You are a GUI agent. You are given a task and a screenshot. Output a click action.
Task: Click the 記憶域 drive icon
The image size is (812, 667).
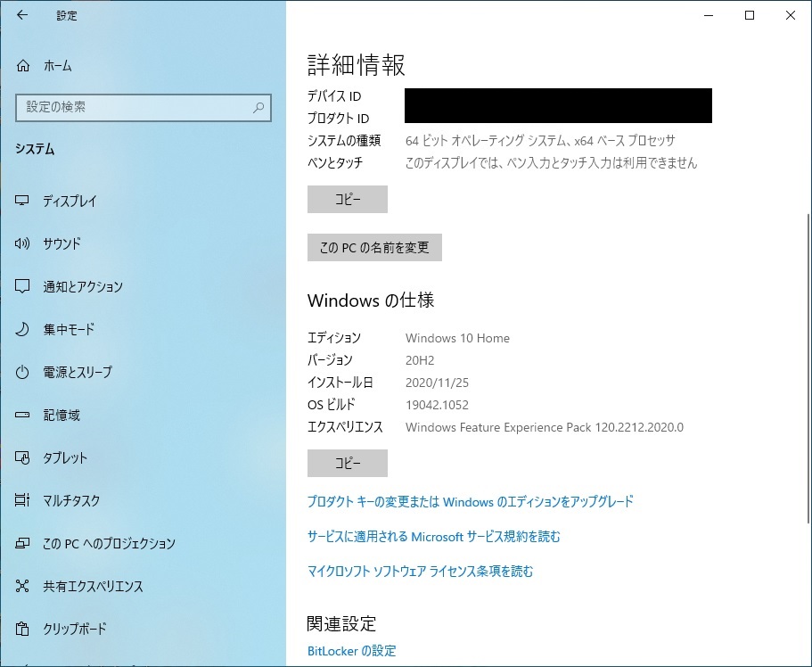21,415
